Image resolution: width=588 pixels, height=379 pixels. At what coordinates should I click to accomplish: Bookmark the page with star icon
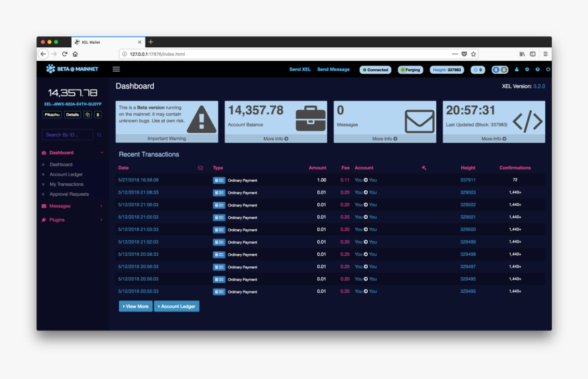473,54
